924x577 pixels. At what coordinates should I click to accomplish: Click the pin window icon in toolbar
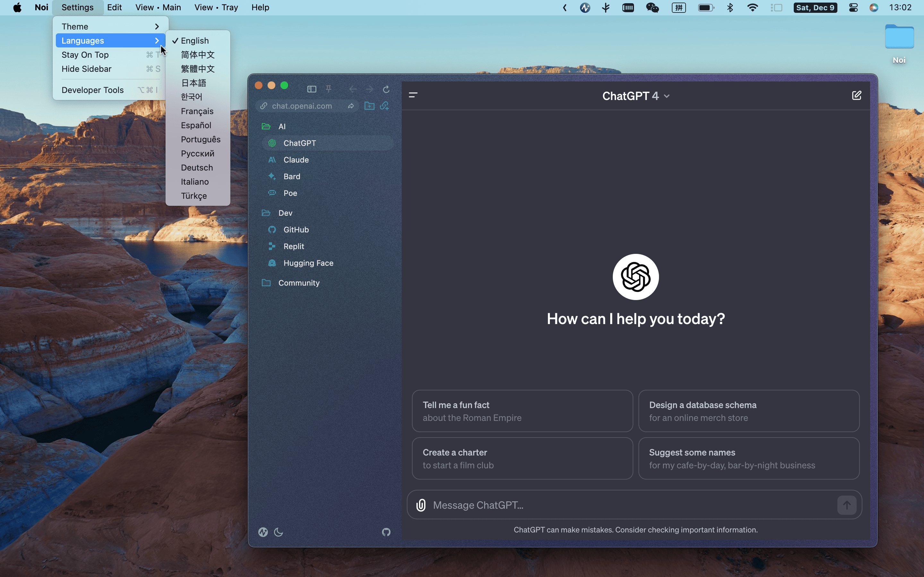click(x=328, y=89)
